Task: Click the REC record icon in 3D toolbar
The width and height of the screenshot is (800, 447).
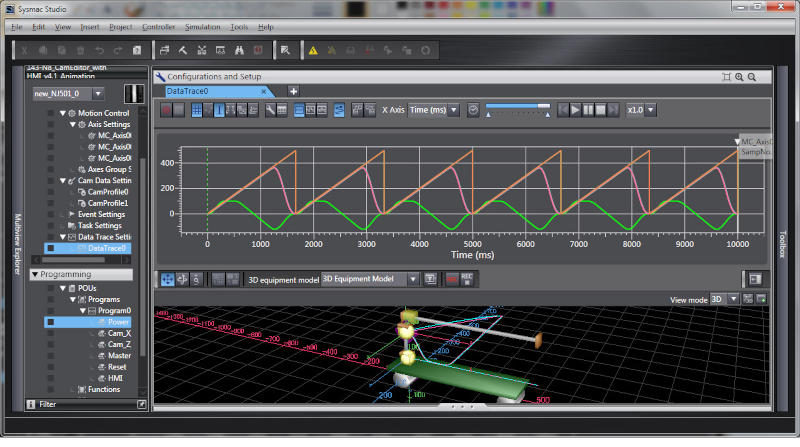Action: (467, 279)
